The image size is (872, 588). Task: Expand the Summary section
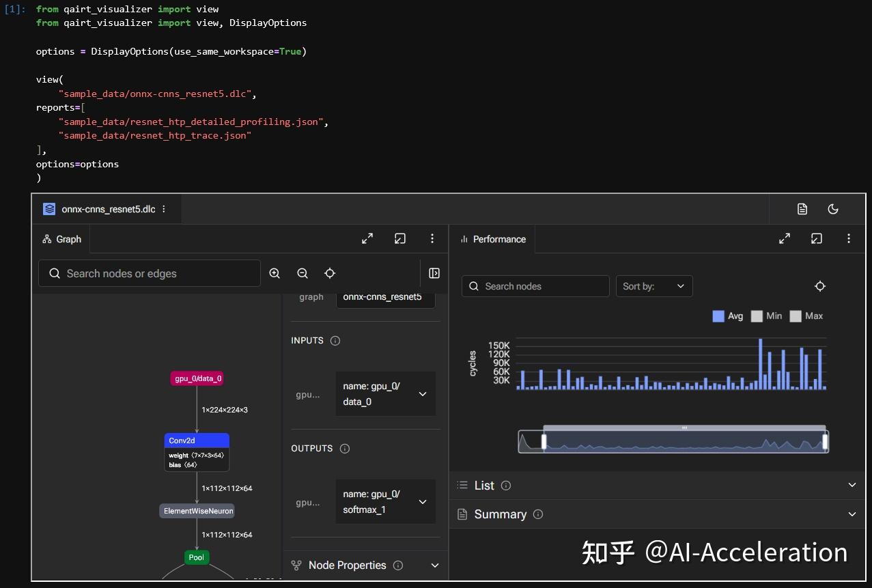click(x=852, y=514)
